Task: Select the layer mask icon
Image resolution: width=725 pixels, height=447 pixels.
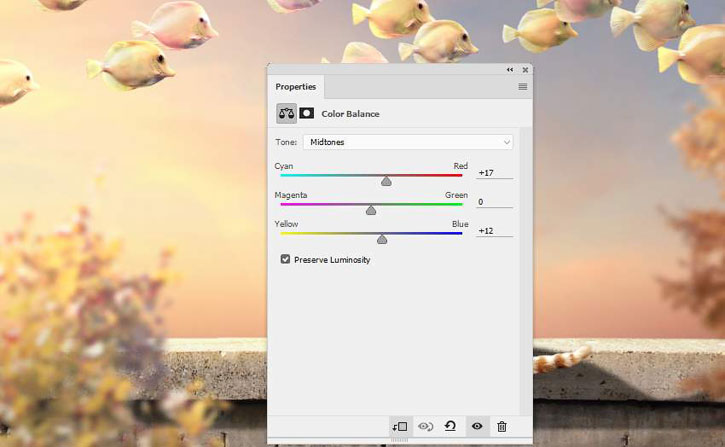Action: pos(307,113)
